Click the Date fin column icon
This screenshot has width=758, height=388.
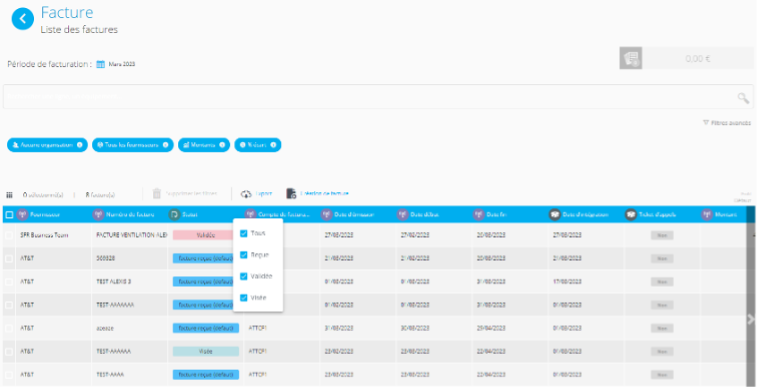click(479, 215)
